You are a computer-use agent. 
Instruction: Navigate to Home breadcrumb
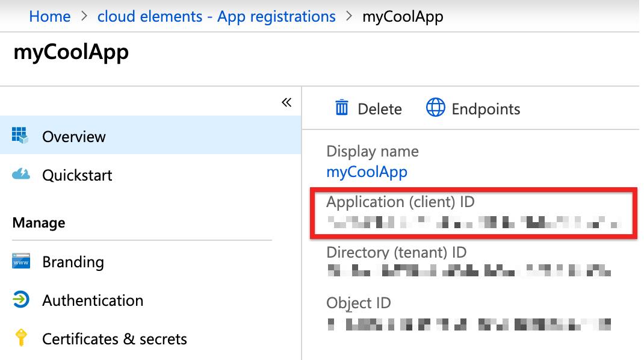pos(50,16)
